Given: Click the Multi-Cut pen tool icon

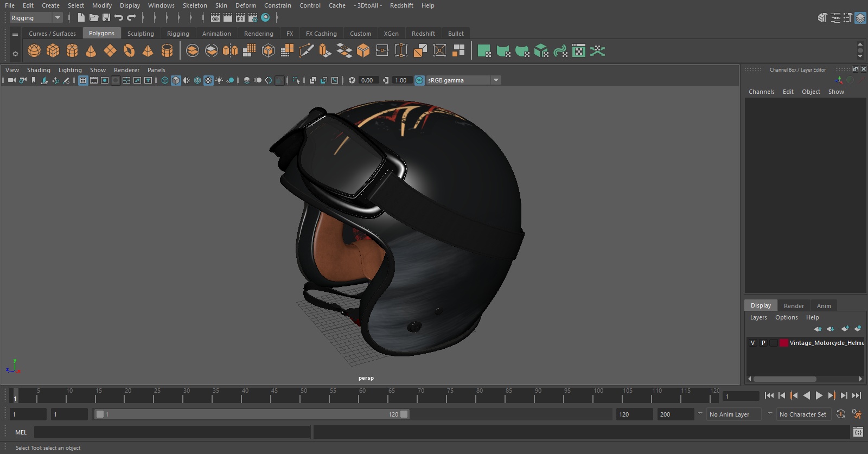Looking at the screenshot, I should click(307, 51).
